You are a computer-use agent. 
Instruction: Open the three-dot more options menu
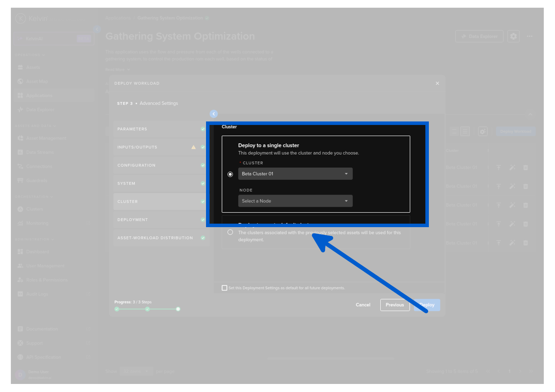pos(529,36)
